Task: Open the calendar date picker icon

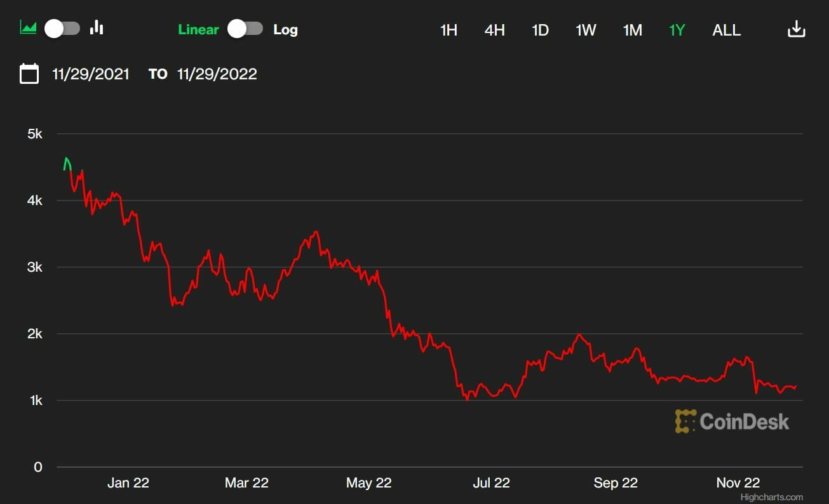Action: click(x=29, y=74)
